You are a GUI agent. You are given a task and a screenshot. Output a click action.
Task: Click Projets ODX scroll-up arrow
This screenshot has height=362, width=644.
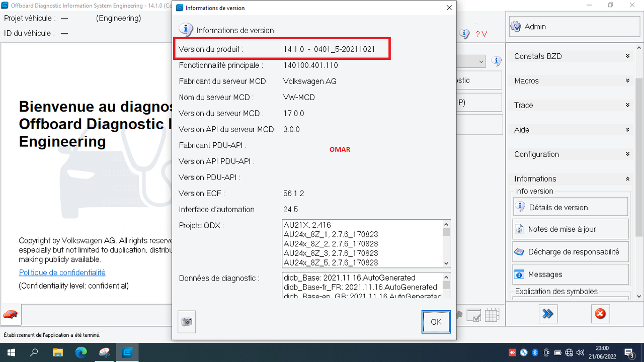[x=446, y=224]
